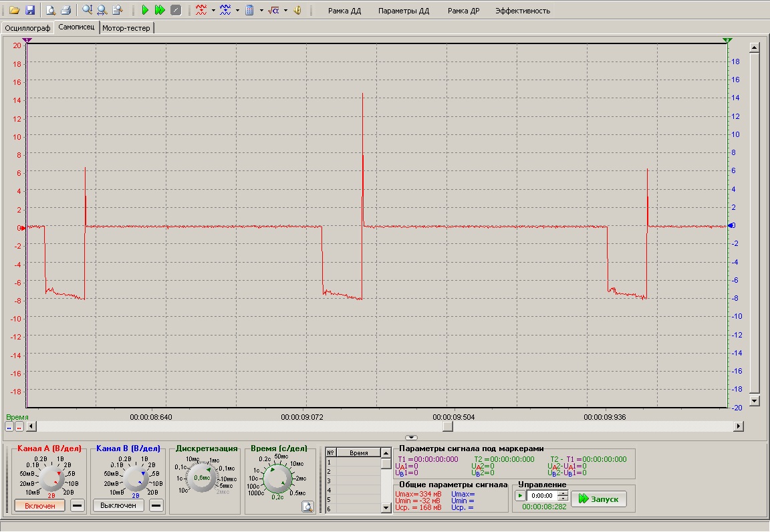Click magnifier icon in Время panel

point(307,507)
